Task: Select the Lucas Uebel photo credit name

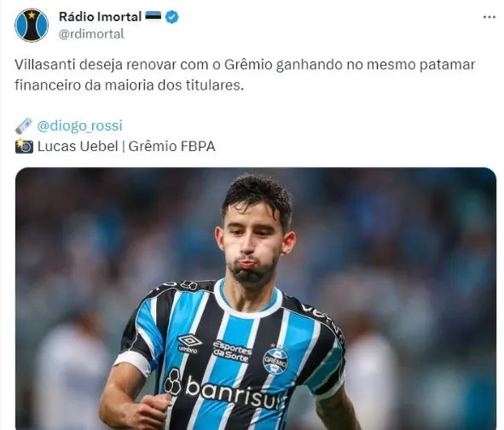Action: pos(78,147)
